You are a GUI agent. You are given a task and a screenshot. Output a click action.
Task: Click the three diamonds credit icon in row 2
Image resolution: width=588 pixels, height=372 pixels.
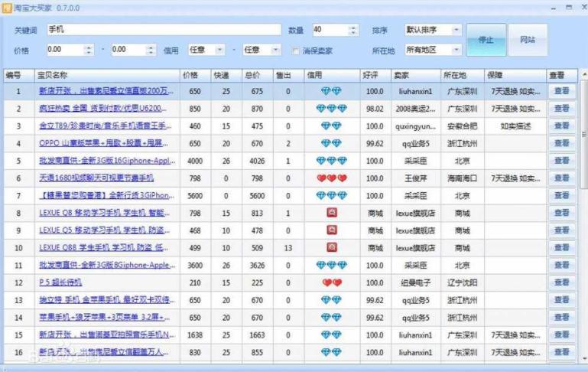click(x=332, y=109)
